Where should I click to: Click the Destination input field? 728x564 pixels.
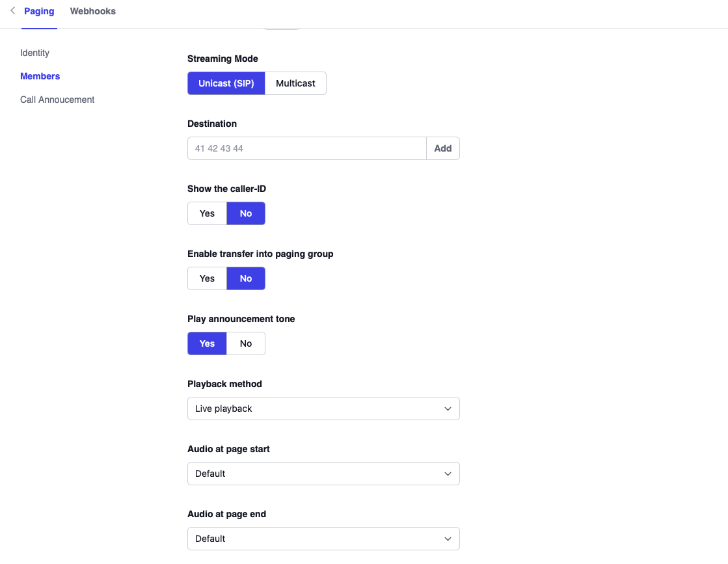[306, 148]
